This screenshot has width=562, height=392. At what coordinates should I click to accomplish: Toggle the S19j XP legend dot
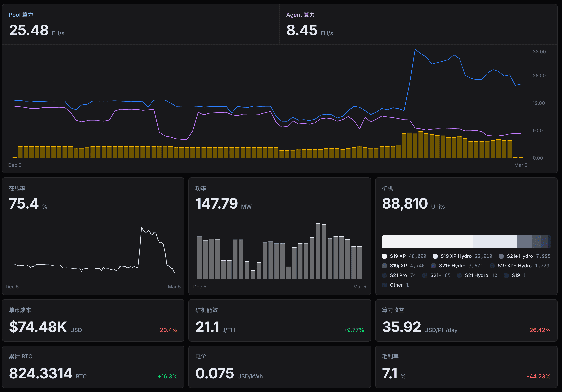point(385,266)
